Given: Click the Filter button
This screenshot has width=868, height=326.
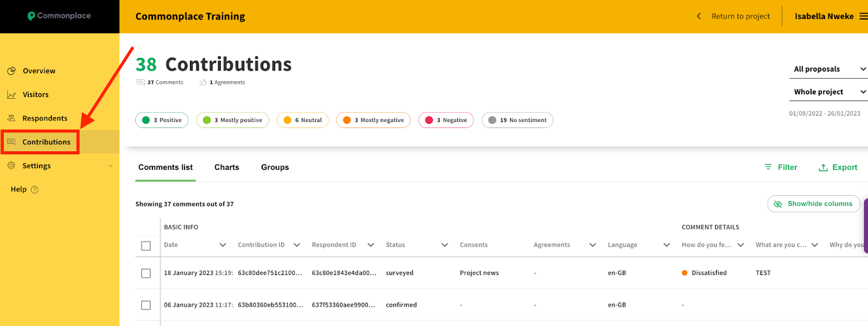Looking at the screenshot, I should pos(781,167).
